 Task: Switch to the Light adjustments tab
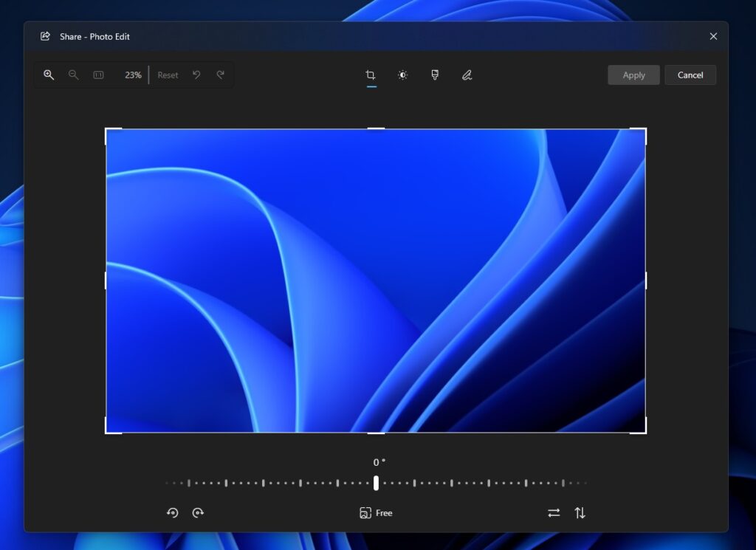[402, 75]
